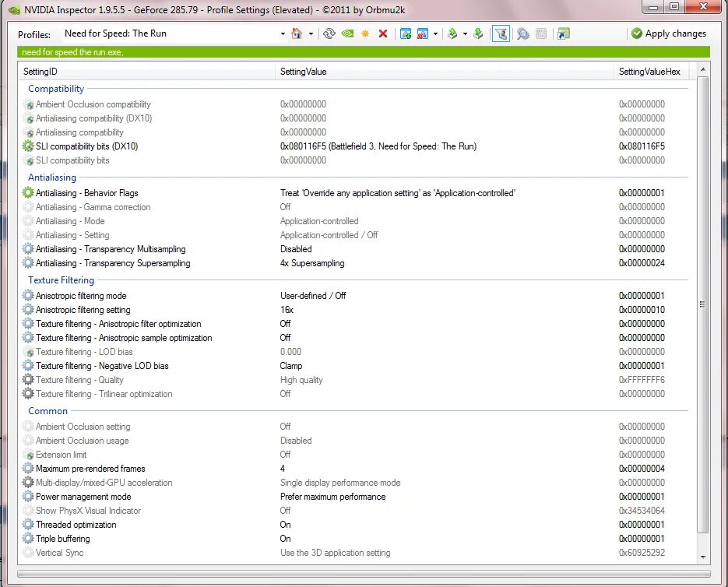Click the gear icon beside Antialiasing - Transparency Supersampling
Screen dimensions: 728x587
(x=28, y=263)
